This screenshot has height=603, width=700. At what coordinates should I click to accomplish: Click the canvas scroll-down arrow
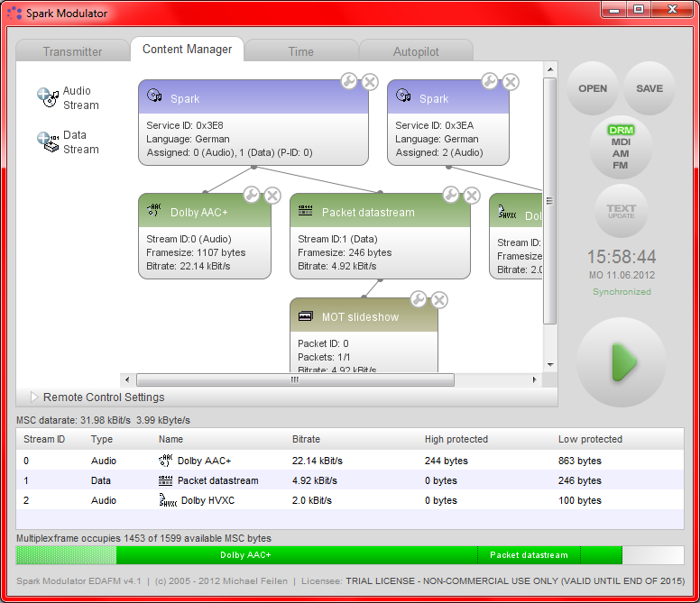(550, 364)
